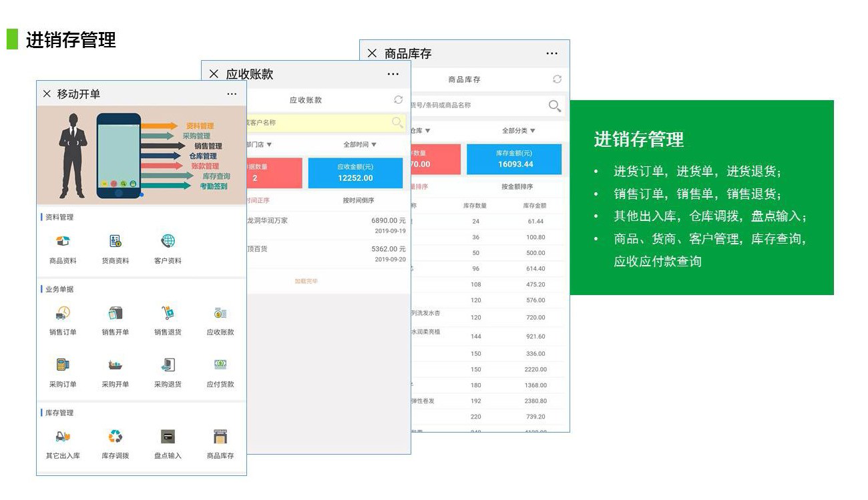
Task: Open more options in 移动开单 header
Action: click(232, 94)
